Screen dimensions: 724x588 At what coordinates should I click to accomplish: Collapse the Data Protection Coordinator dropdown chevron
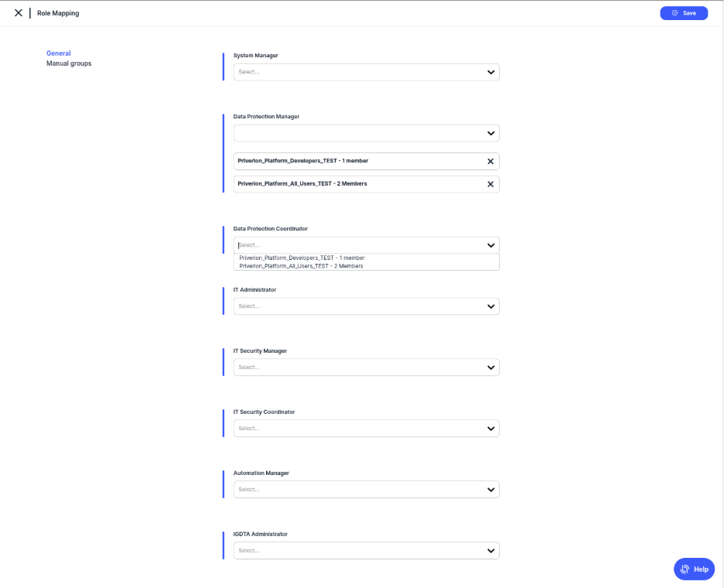click(490, 245)
